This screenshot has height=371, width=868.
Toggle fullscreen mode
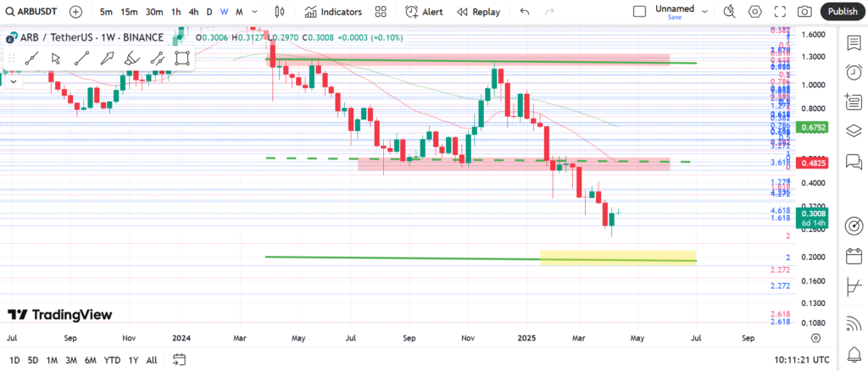(780, 12)
